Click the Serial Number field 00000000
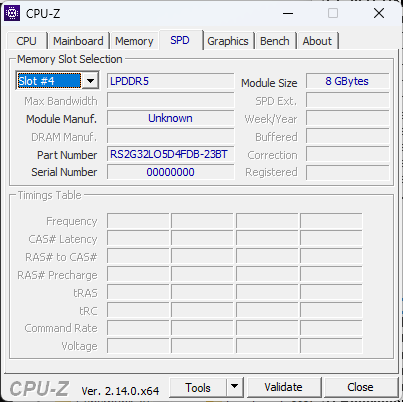The width and height of the screenshot is (403, 402). (171, 172)
